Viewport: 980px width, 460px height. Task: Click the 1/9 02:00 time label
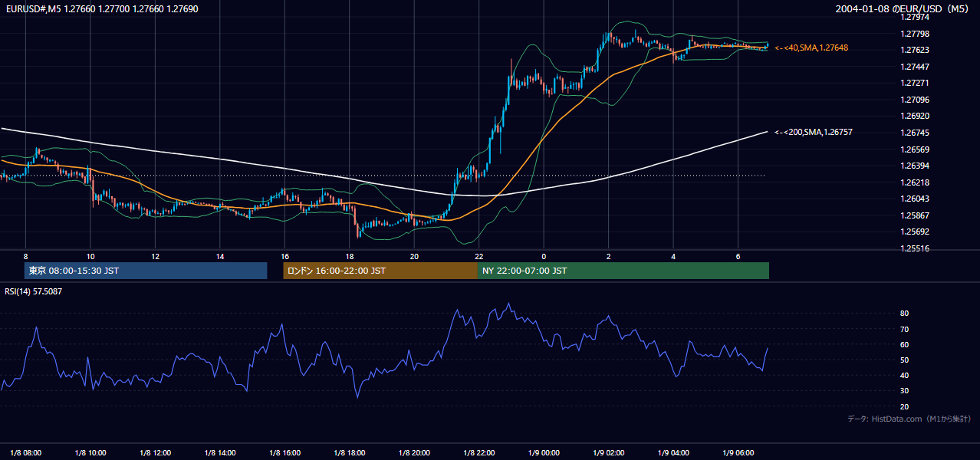pos(609,453)
